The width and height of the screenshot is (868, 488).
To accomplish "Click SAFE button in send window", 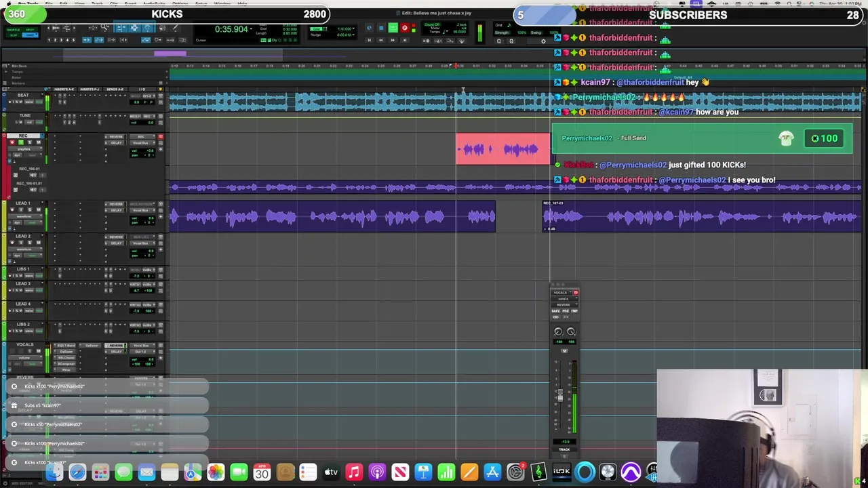I will click(x=555, y=310).
